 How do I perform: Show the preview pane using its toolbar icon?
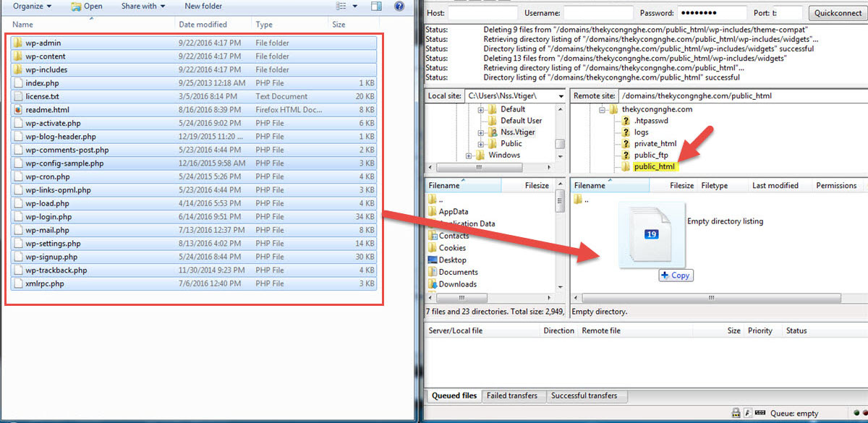click(x=376, y=7)
